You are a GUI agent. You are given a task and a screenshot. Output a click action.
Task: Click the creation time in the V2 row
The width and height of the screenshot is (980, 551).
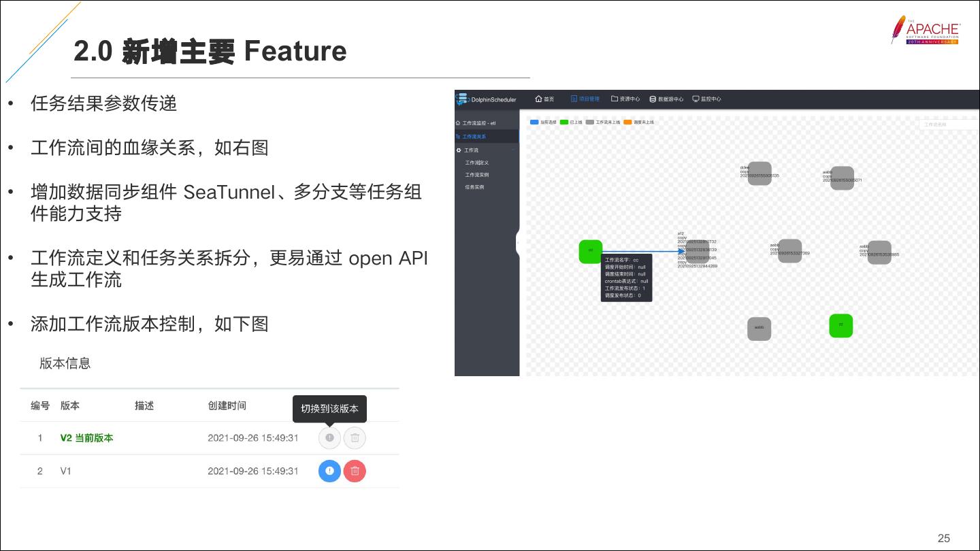[x=253, y=438]
